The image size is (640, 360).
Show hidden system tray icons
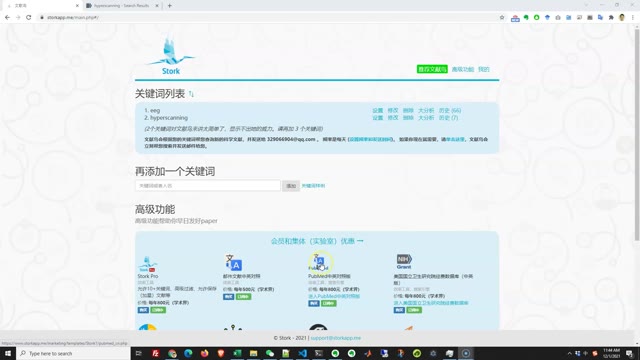[569, 353]
